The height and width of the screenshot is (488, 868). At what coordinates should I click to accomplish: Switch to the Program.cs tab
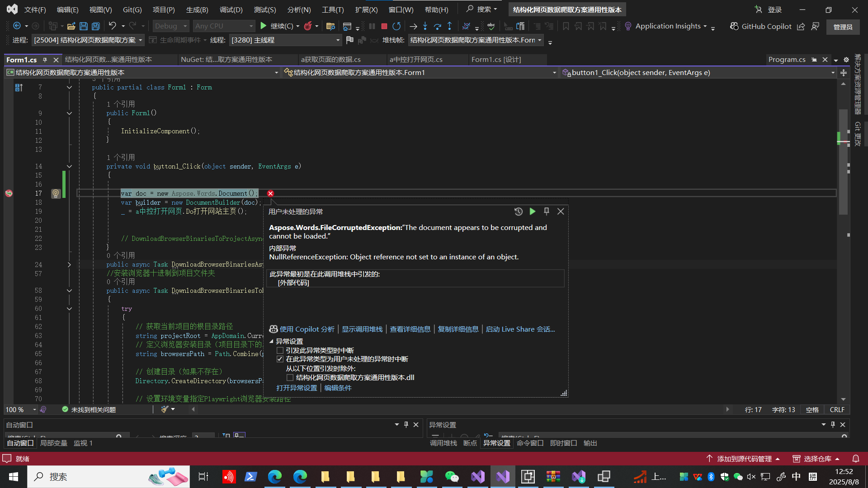click(787, 60)
